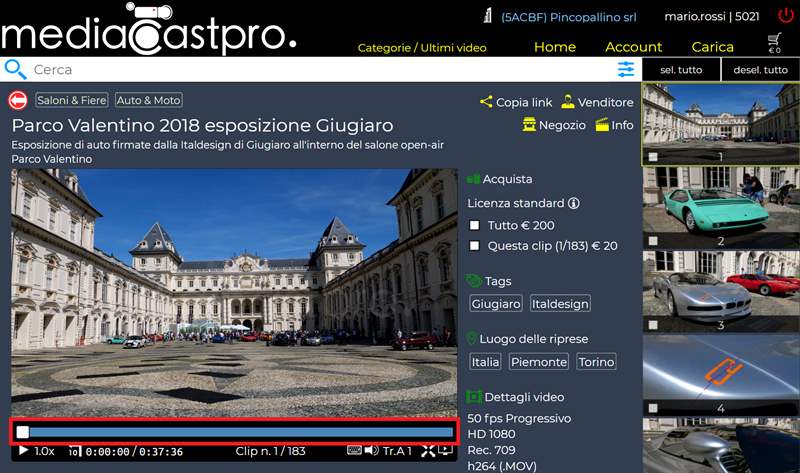
Task: Open the shopping cart icon
Action: click(x=774, y=43)
